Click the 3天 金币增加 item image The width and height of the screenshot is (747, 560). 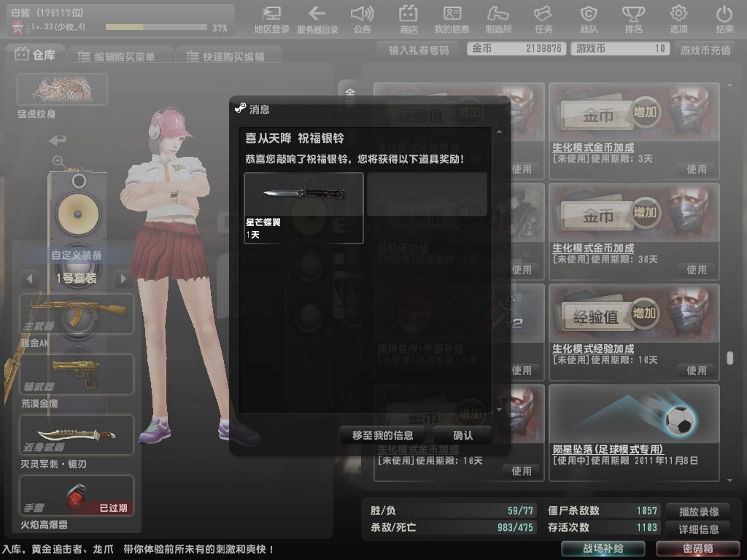click(634, 112)
